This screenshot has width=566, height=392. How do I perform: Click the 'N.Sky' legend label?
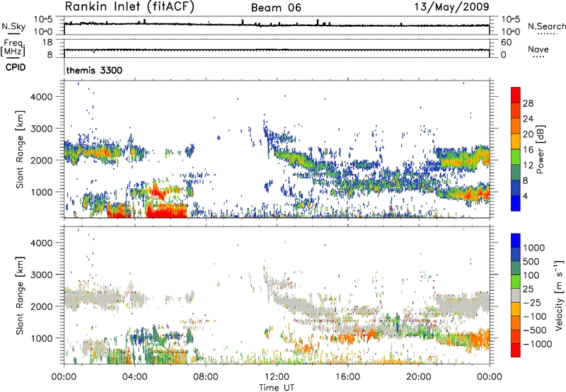pyautogui.click(x=13, y=26)
